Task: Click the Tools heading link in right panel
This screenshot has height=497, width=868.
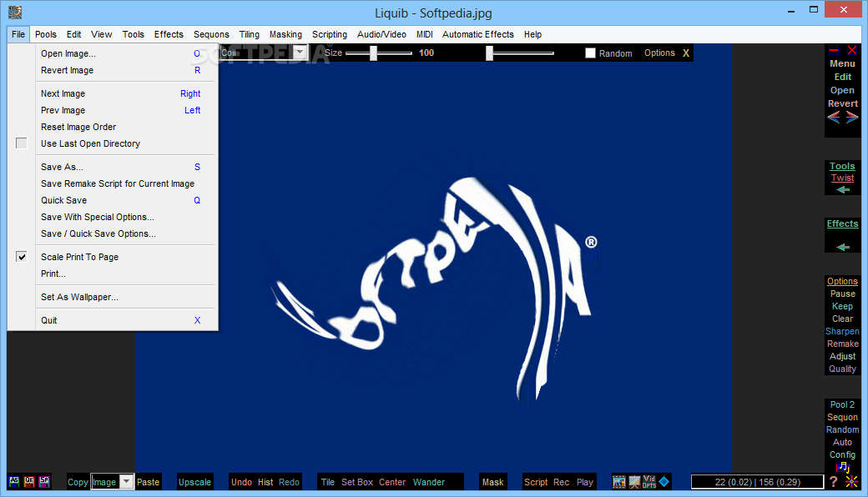Action: click(842, 166)
